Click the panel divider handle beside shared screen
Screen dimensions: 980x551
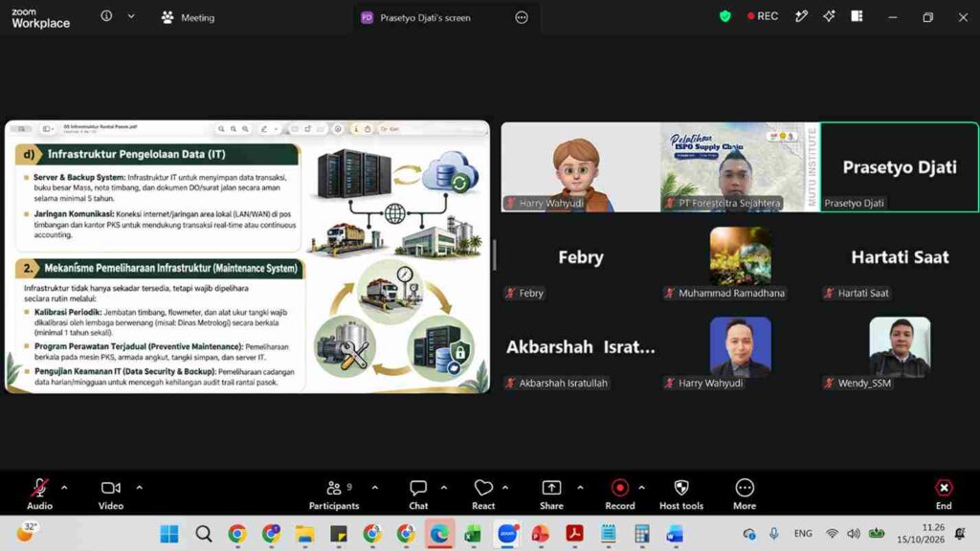495,255
